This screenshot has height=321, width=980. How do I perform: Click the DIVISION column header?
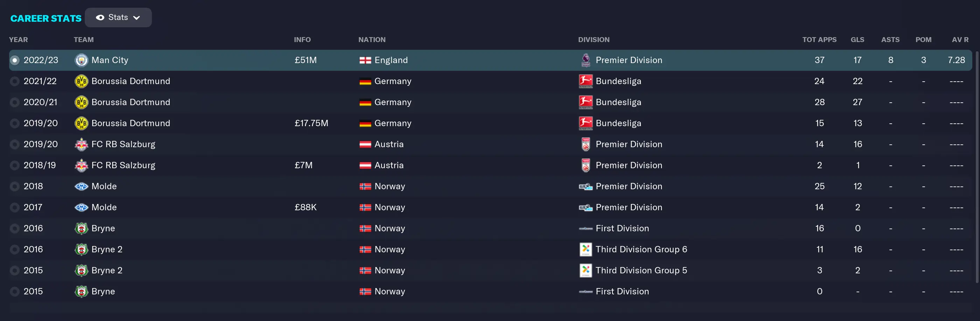[x=594, y=40]
